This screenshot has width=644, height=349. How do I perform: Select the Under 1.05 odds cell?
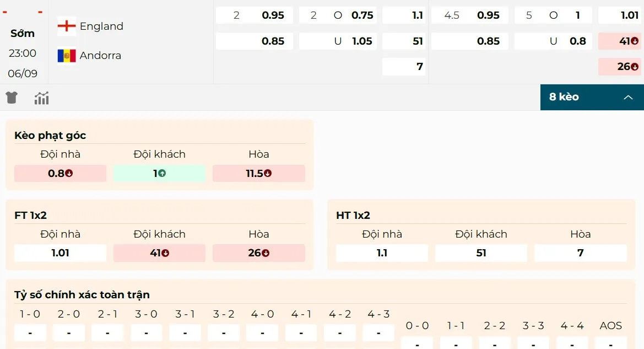[337, 41]
